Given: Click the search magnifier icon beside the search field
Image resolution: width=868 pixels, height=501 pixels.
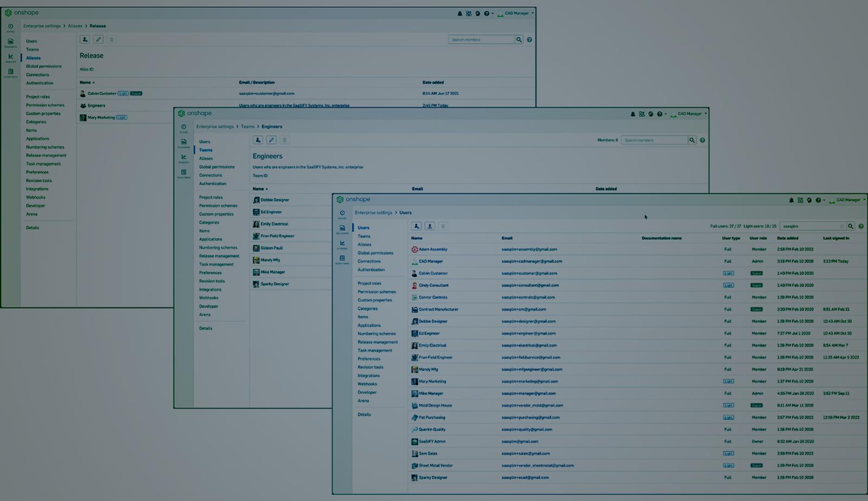Looking at the screenshot, I should [850, 225].
